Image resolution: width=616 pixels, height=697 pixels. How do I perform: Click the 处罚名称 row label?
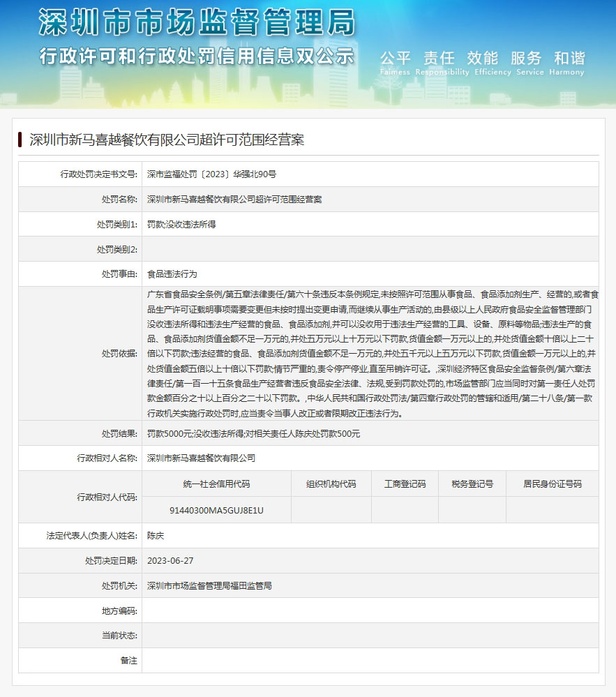(x=119, y=199)
